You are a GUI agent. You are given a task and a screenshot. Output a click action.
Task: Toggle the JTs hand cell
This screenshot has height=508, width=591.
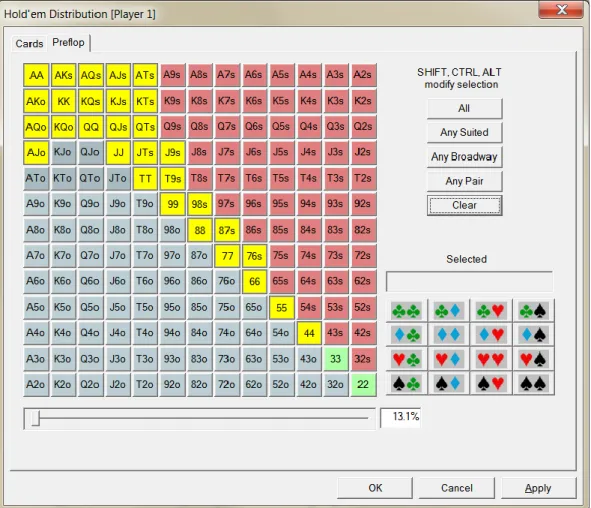(145, 152)
